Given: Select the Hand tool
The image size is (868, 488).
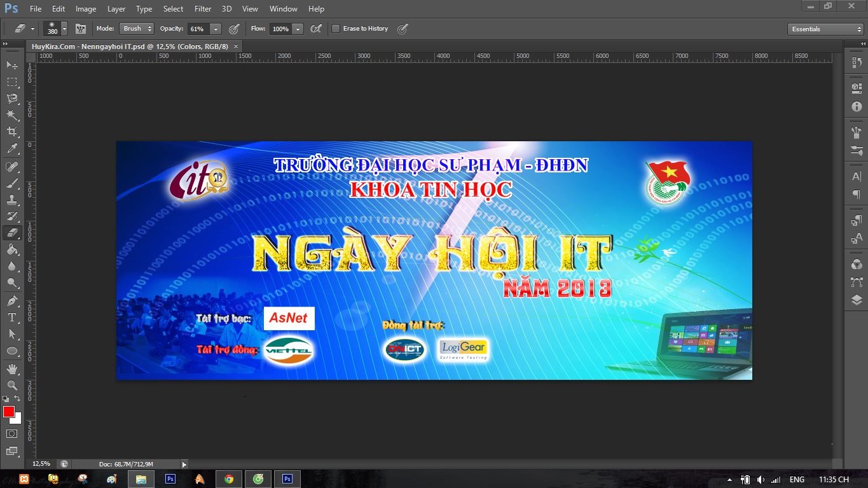Looking at the screenshot, I should click(x=12, y=369).
